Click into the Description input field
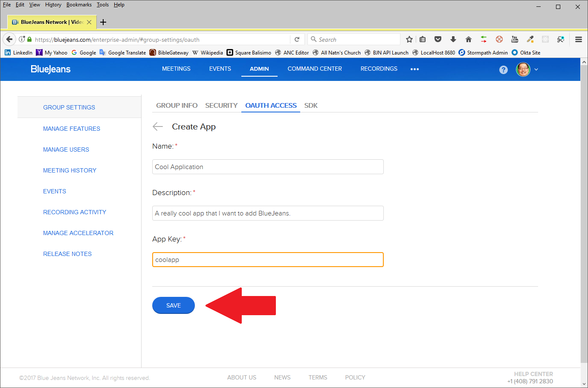 [x=268, y=213]
